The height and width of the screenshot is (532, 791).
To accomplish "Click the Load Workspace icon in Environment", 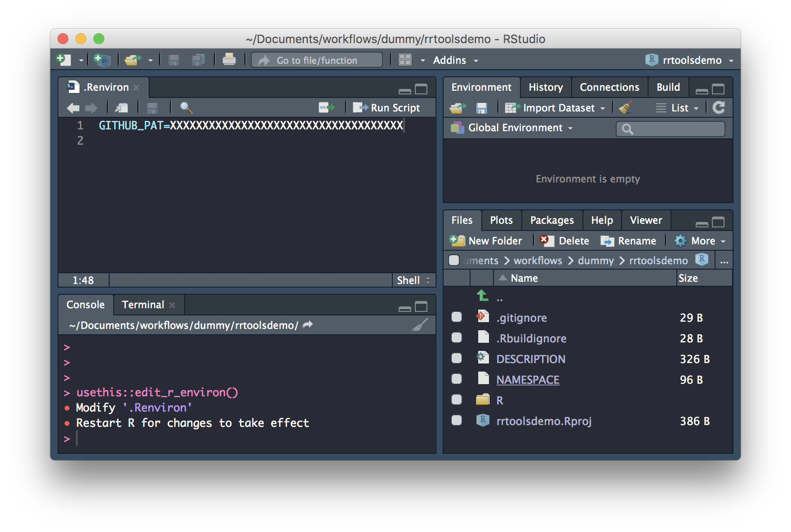I will (458, 108).
